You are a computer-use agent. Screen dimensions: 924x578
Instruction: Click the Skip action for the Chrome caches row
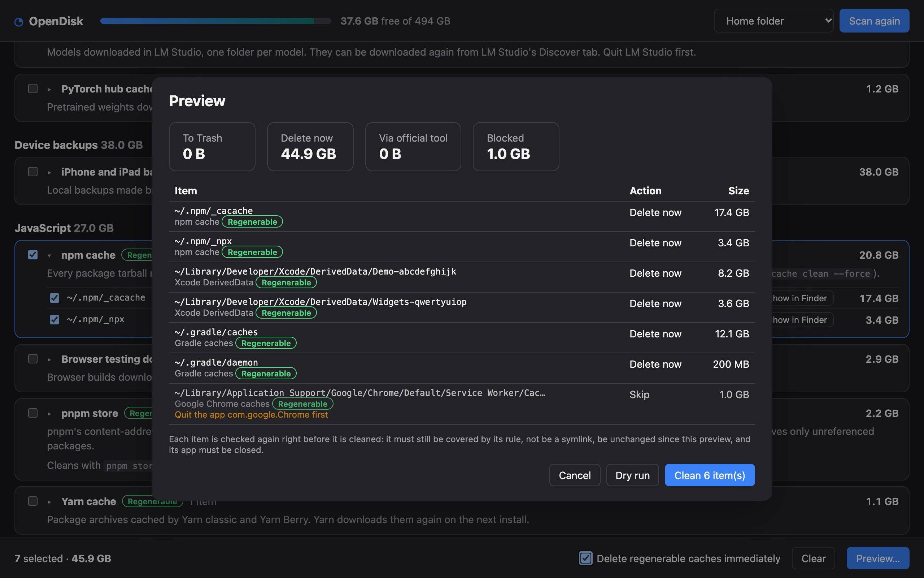tap(640, 394)
